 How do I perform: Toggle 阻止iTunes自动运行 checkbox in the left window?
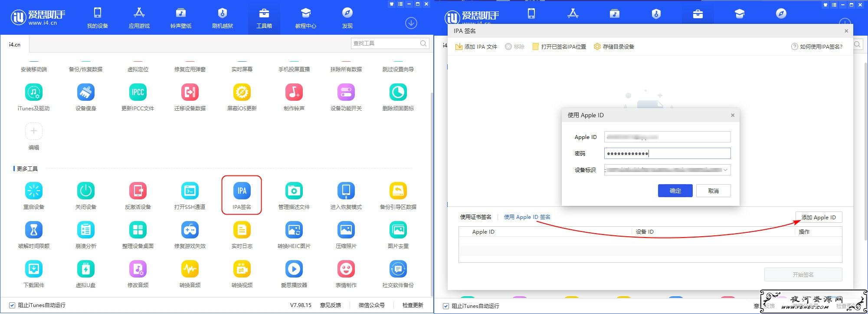click(x=12, y=305)
